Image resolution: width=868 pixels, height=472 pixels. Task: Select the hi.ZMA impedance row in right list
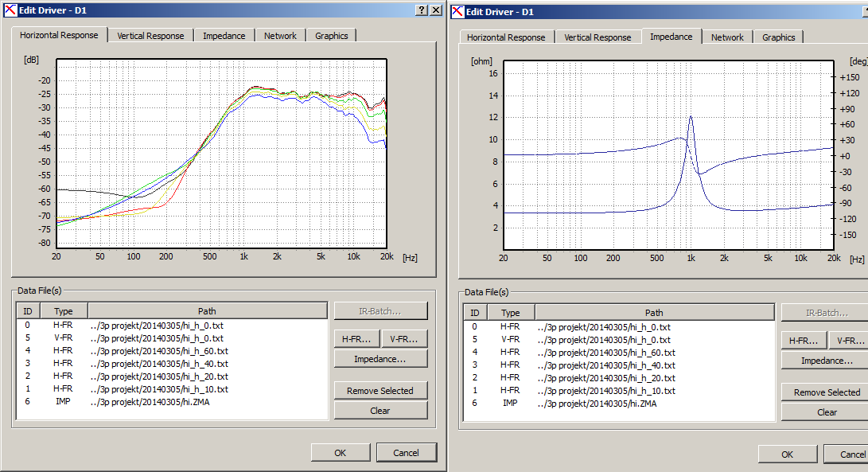[x=618, y=404]
